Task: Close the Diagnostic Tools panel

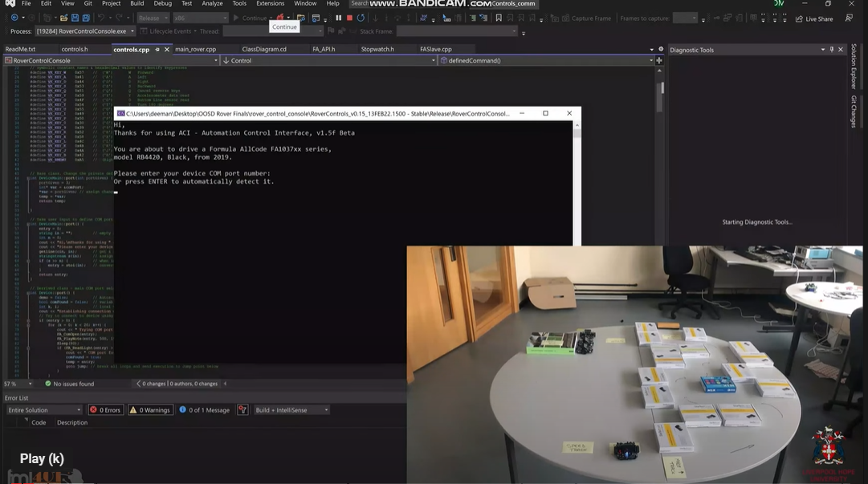Action: 841,50
